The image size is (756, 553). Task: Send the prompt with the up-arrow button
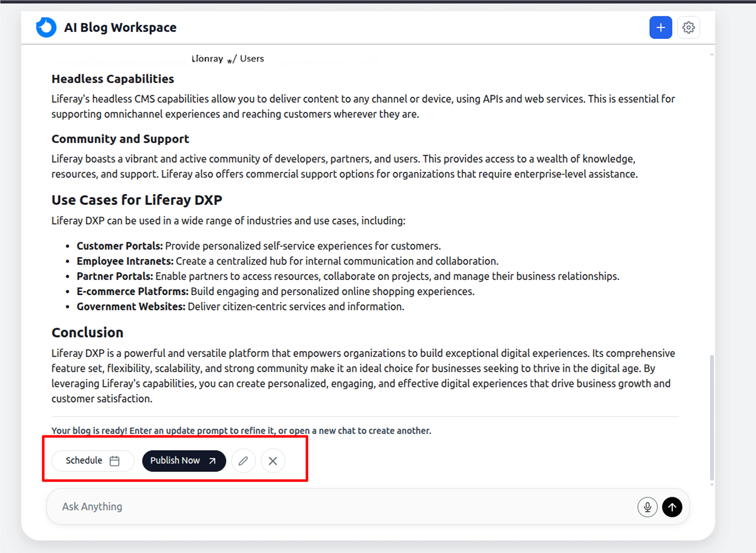(x=672, y=507)
